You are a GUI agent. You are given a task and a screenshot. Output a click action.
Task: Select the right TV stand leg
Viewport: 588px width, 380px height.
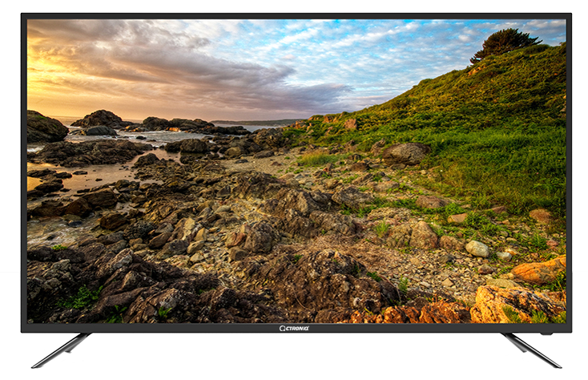(531, 350)
